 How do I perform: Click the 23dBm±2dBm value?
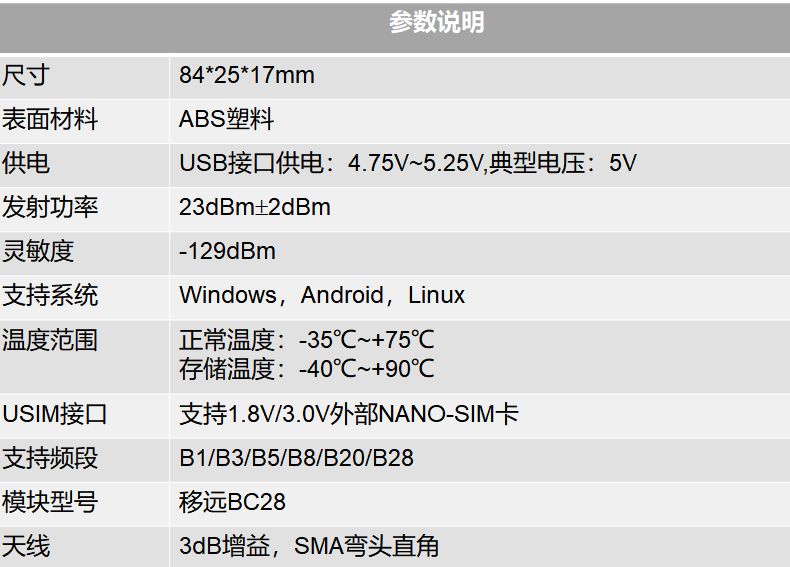(x=254, y=208)
